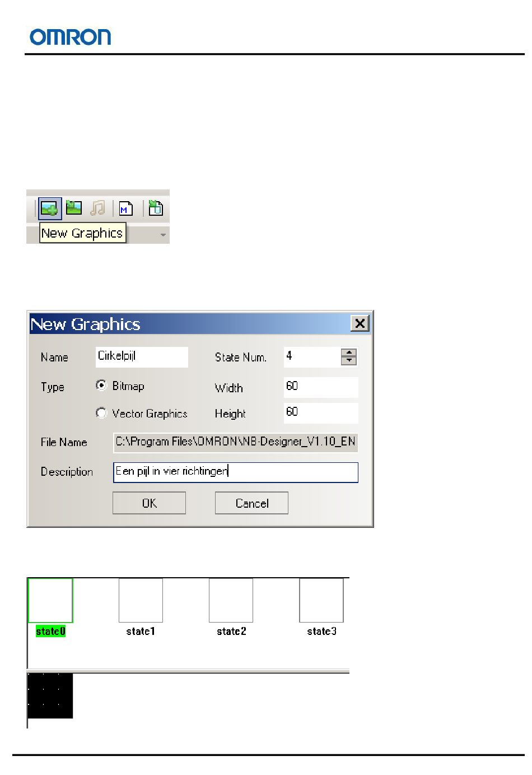
Task: Select the state2 thumbnail
Action: point(231,601)
